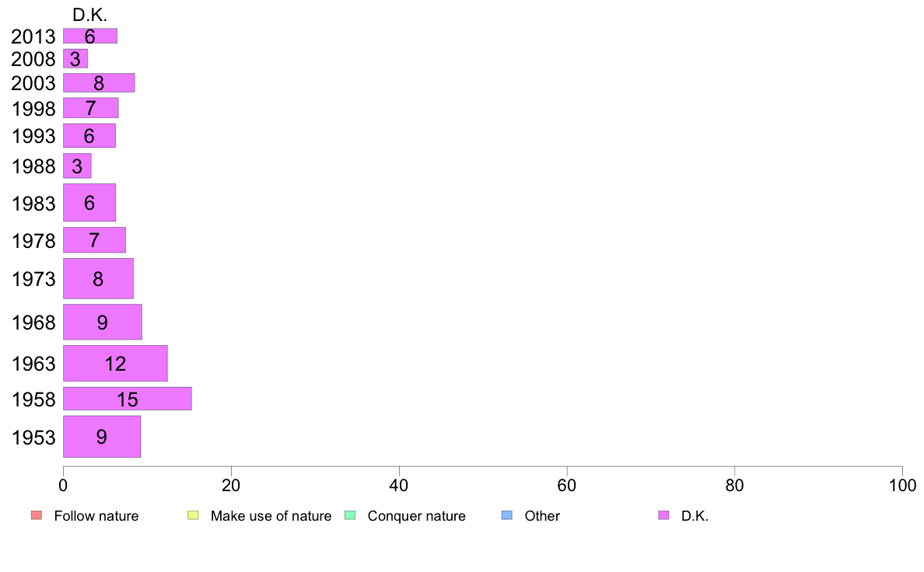Click the D.K. magenta legend swatch
The image size is (924, 572).
click(663, 515)
